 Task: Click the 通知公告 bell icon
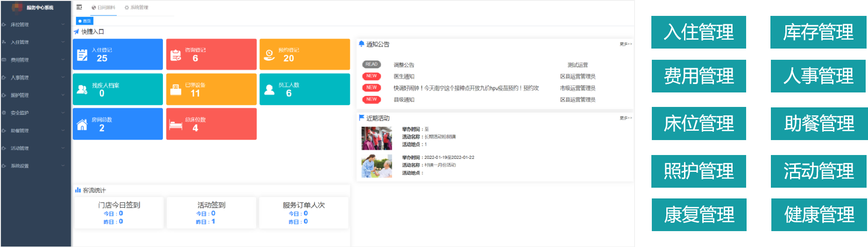pos(361,44)
